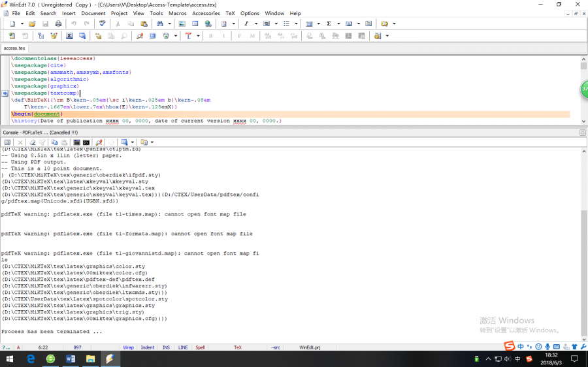Image resolution: width=588 pixels, height=367 pixels.
Task: Expand the New document dropdown arrow
Action: coord(22,24)
